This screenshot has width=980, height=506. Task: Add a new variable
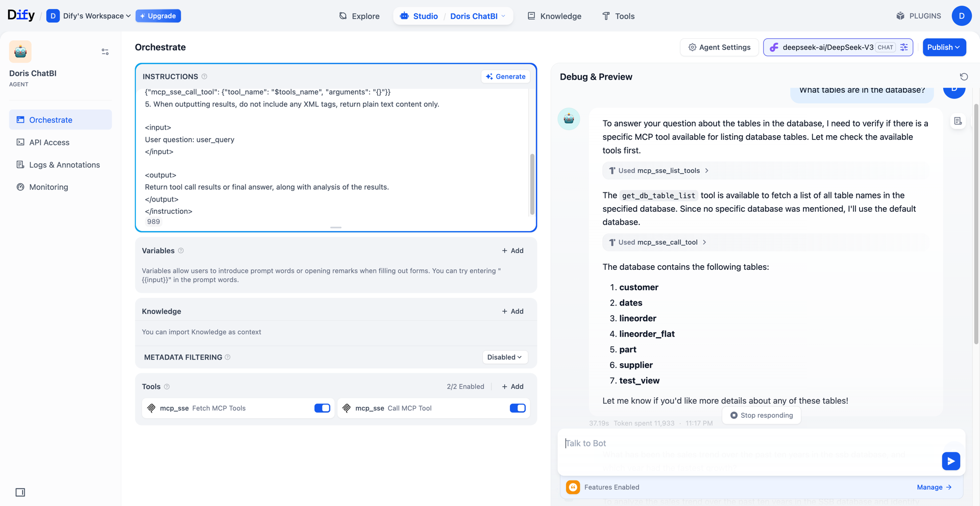click(512, 250)
